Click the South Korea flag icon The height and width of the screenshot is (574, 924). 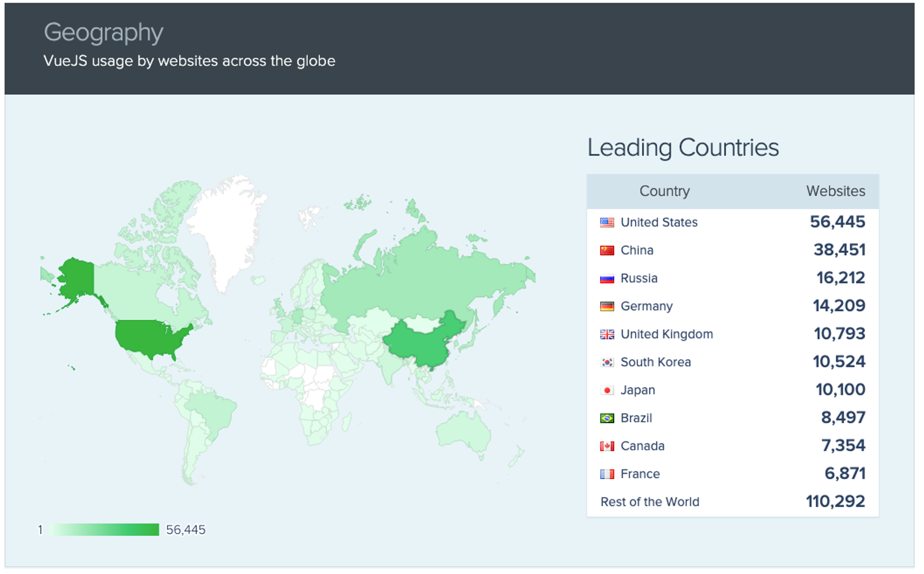click(607, 362)
